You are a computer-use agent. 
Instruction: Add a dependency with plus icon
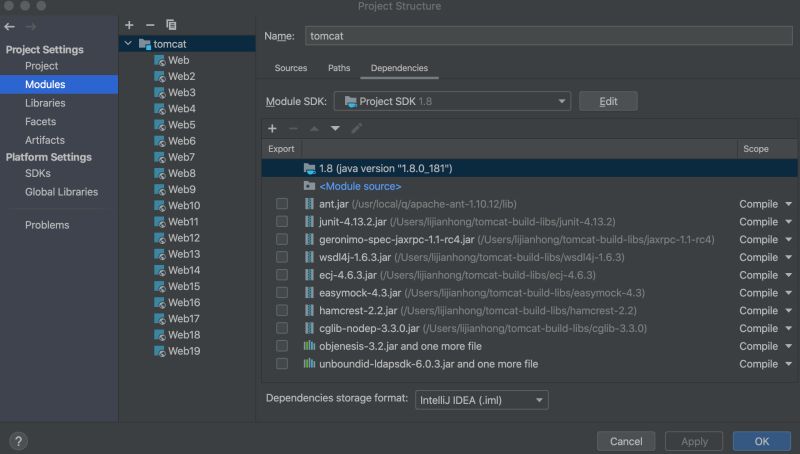pos(272,129)
